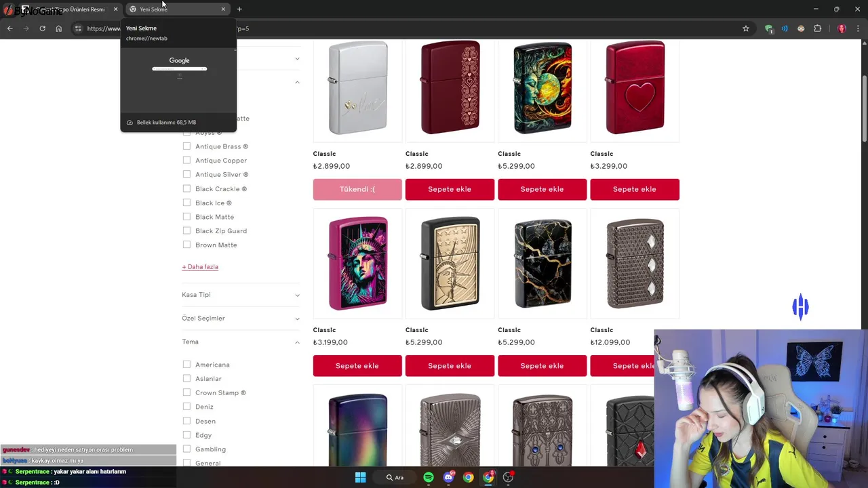Screen dimensions: 868x488
Task: Check the Crown Stamp theme filter
Action: click(x=186, y=392)
